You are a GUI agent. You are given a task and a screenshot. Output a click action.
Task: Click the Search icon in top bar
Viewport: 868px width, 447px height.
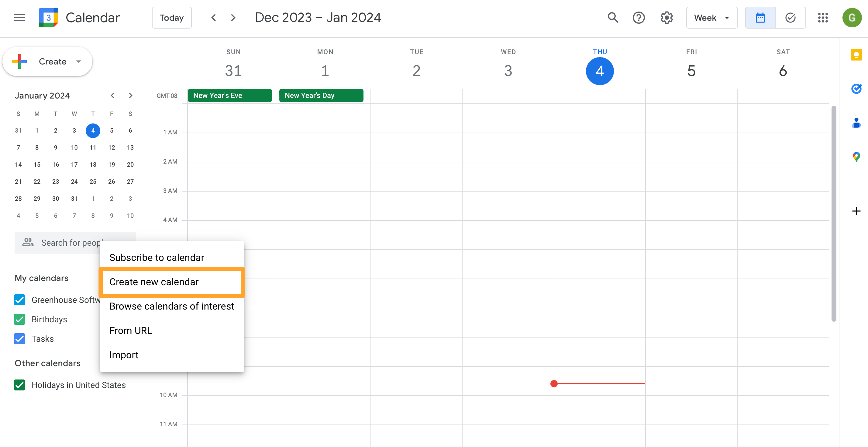[612, 17]
